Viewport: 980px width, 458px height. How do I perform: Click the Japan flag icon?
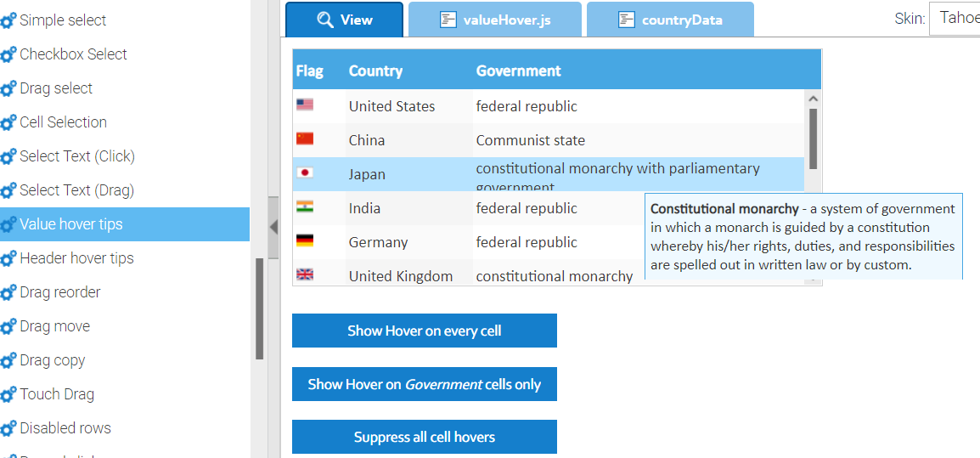304,172
